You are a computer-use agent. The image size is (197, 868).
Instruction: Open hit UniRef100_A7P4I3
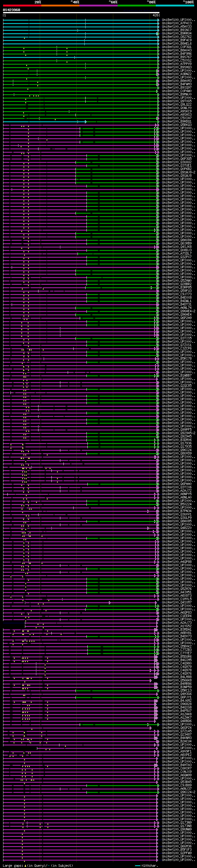(177, 23)
